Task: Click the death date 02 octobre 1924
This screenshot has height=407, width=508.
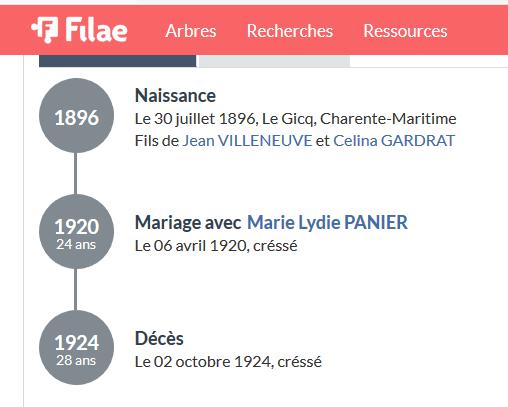Action: pyautogui.click(x=204, y=362)
